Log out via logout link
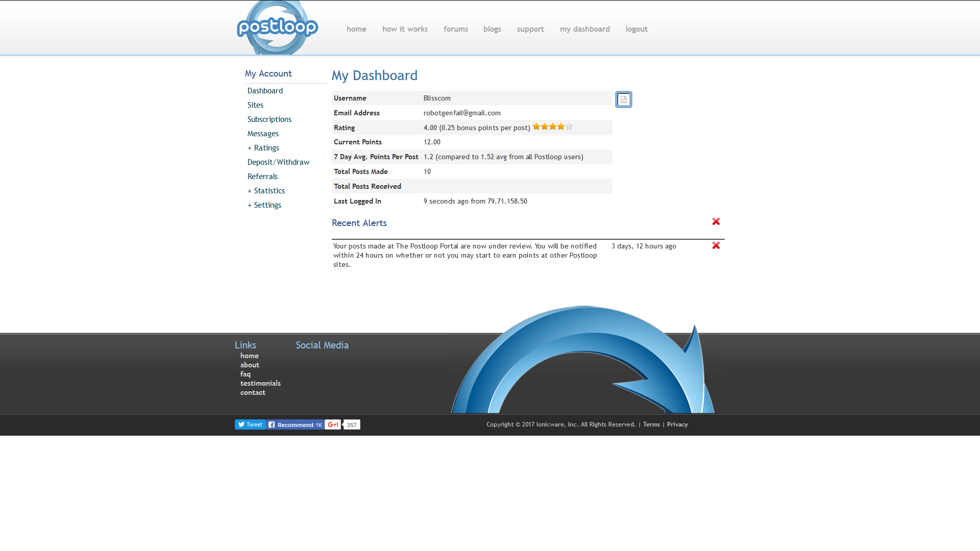The image size is (980, 551). [636, 29]
